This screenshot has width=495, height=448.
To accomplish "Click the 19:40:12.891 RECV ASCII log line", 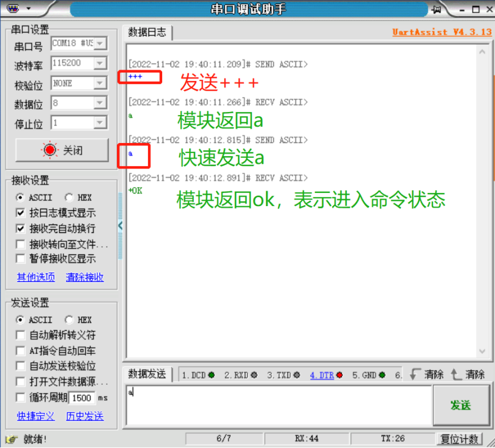I will point(218,178).
